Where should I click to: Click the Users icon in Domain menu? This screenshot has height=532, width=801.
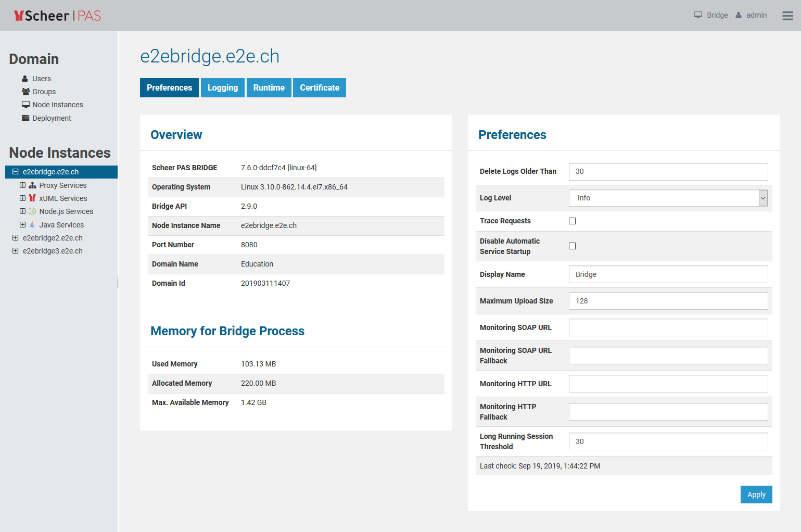25,79
